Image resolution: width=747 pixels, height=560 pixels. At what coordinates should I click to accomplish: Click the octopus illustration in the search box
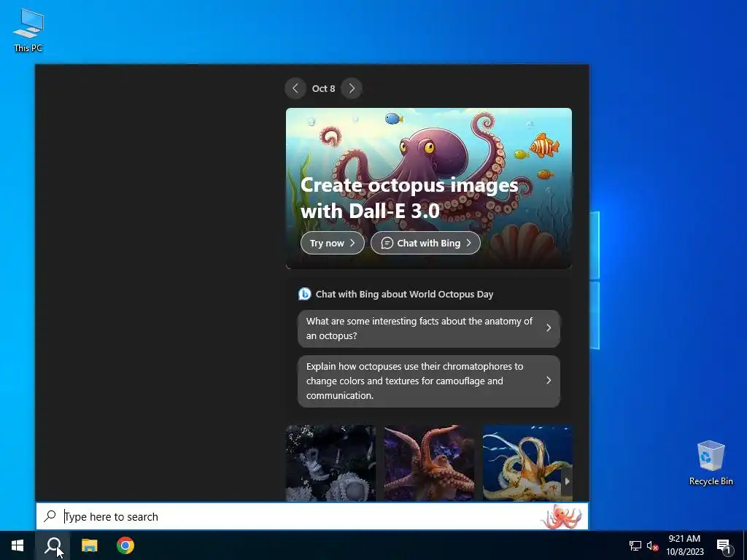[562, 517]
